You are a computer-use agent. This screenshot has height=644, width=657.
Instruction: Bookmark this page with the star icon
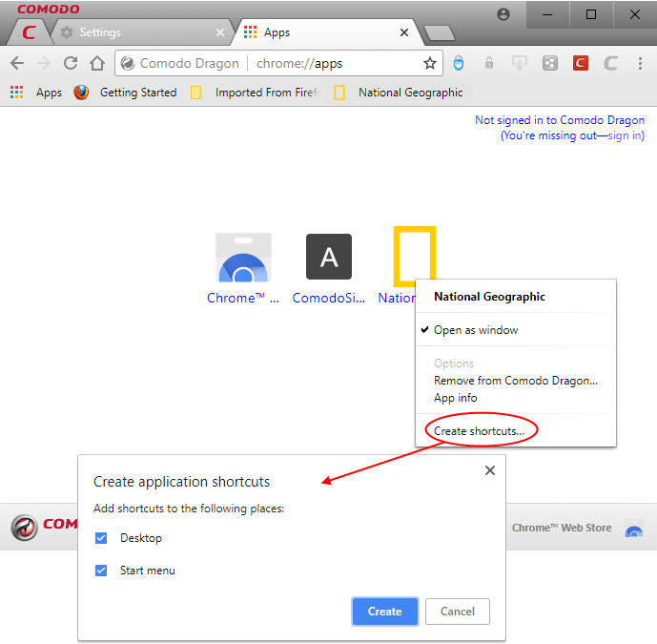tap(429, 63)
